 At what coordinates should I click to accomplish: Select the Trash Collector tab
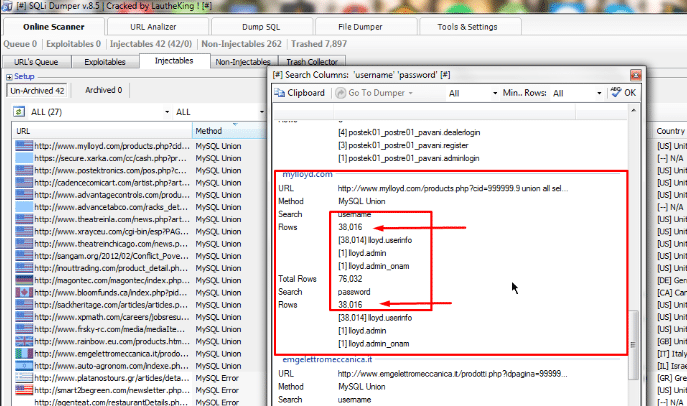pyautogui.click(x=312, y=62)
